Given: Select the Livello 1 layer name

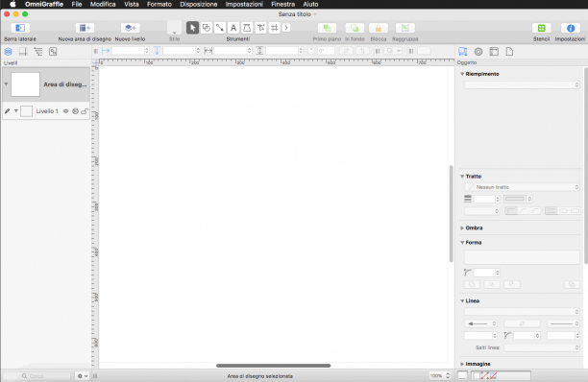Looking at the screenshot, I should (x=47, y=111).
